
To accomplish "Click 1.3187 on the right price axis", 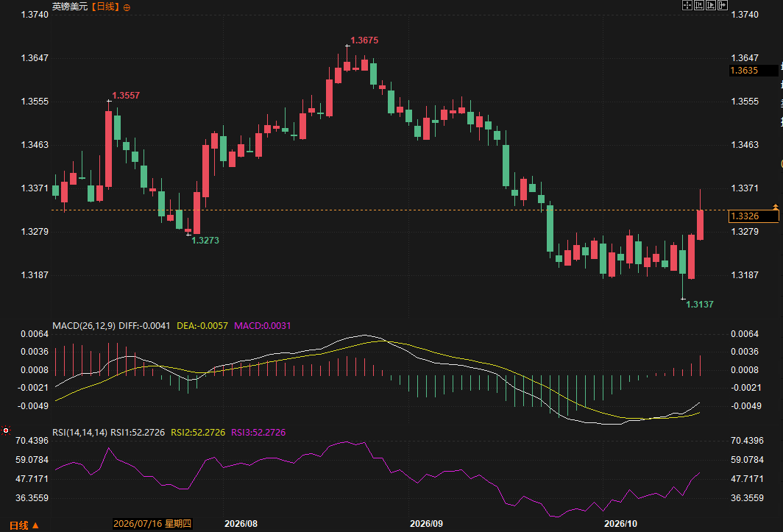I will click(745, 274).
